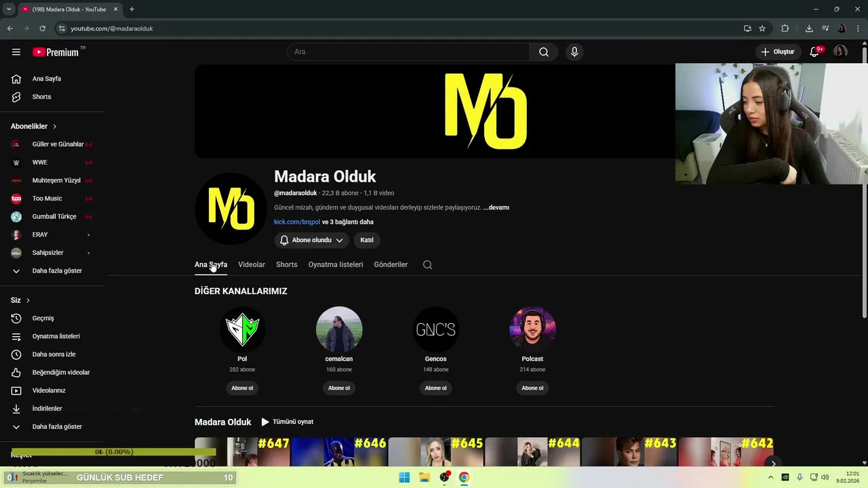This screenshot has width=868, height=488.
Task: Subscribe to Gencos with Abone ol
Action: coord(435,388)
